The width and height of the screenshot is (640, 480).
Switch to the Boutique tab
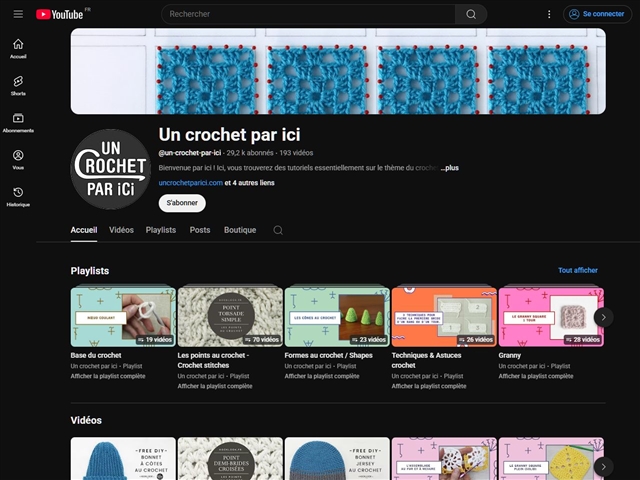click(x=240, y=230)
